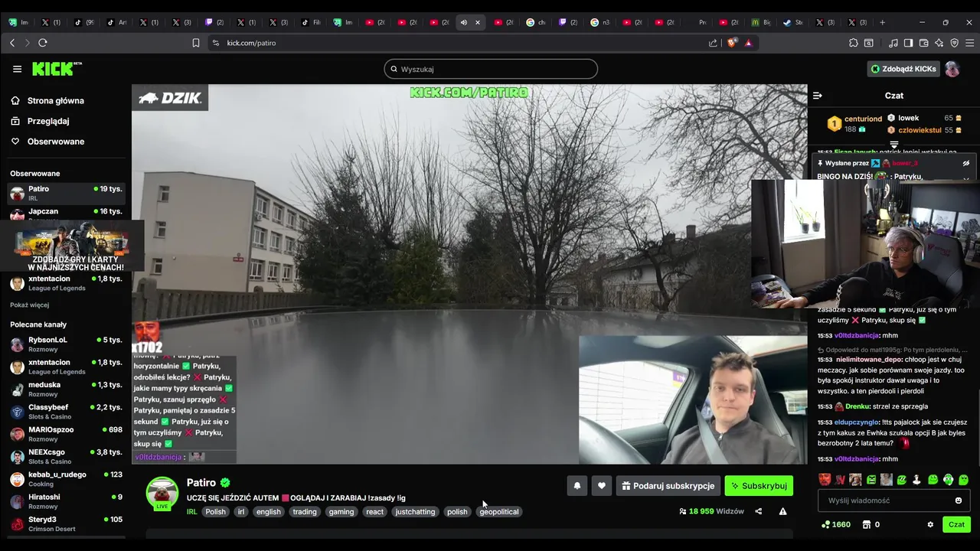
Task: Click browser back arrow
Action: pyautogui.click(x=11, y=43)
